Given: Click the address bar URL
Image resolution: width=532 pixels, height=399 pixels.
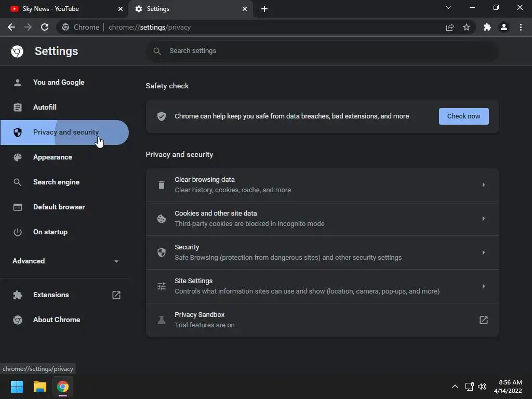Looking at the screenshot, I should tap(149, 27).
